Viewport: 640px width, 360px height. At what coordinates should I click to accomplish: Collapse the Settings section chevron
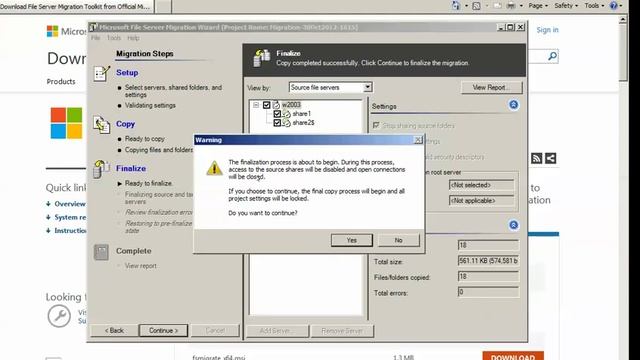pyautogui.click(x=513, y=105)
